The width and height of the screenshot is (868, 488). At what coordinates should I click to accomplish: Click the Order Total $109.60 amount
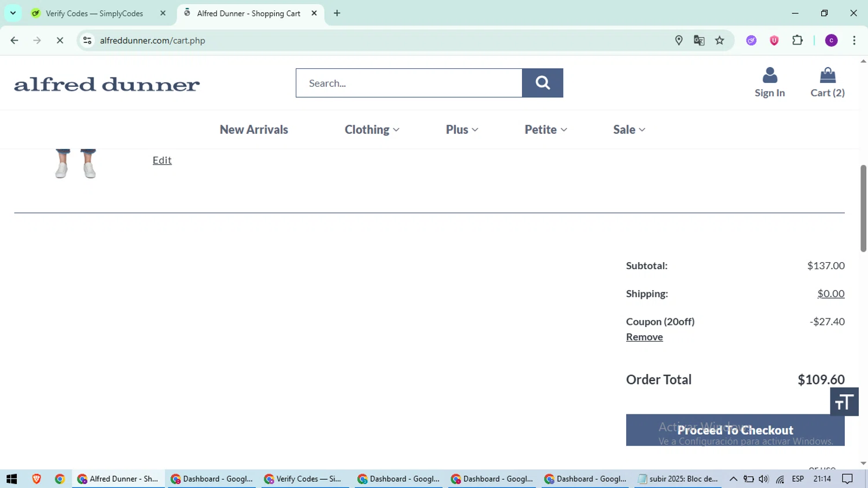pos(821,380)
